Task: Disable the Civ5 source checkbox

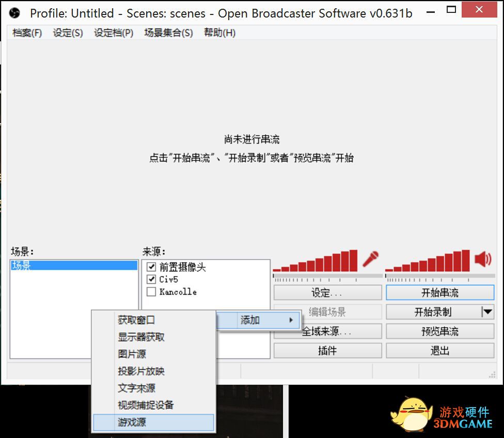Action: click(x=151, y=279)
